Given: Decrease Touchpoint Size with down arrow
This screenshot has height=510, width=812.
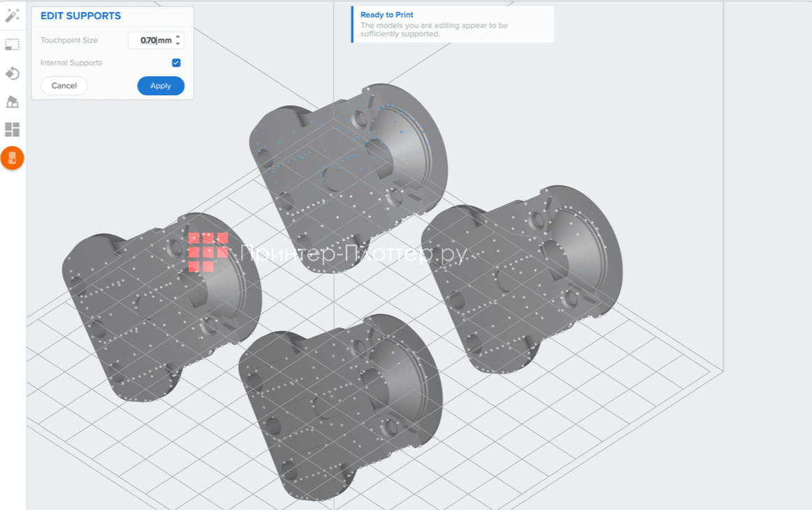Looking at the screenshot, I should 178,43.
